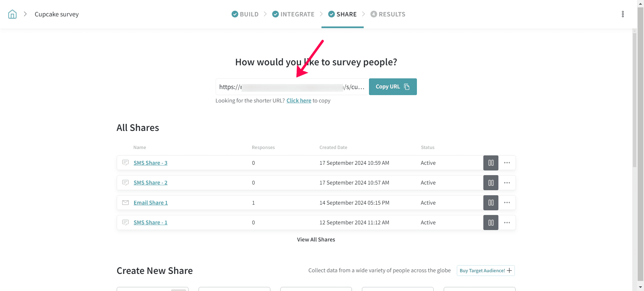Go to the home dashboard icon
Viewport: 644px width, 291px height.
pos(12,14)
